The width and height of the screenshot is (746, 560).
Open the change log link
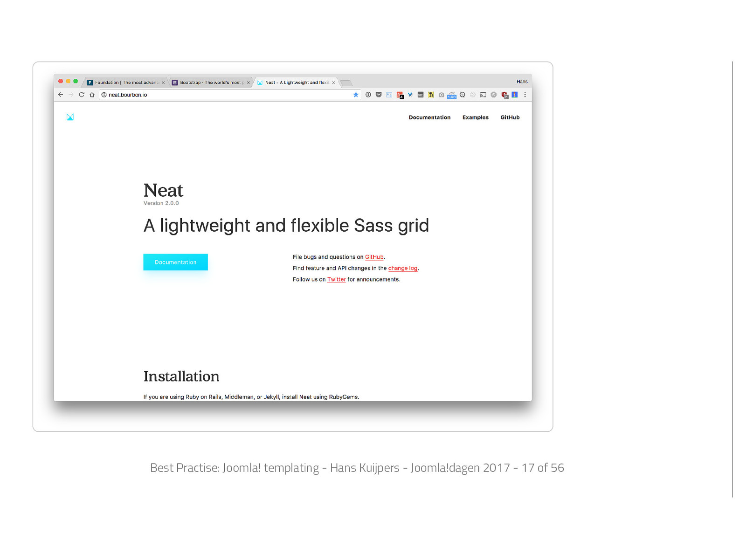tap(403, 268)
